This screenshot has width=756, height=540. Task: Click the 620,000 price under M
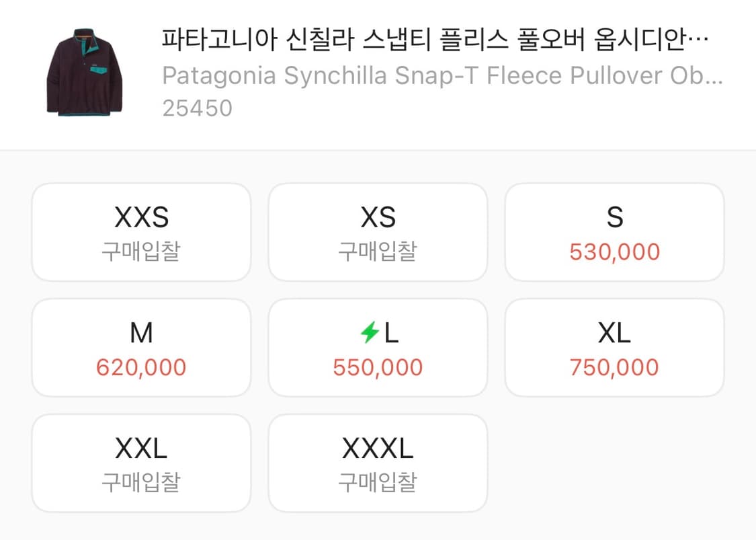click(140, 367)
